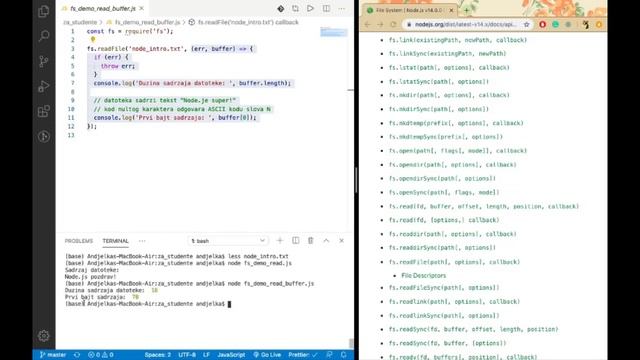
Task: Switch to the PROBLEMS panel tab
Action: coord(79,241)
